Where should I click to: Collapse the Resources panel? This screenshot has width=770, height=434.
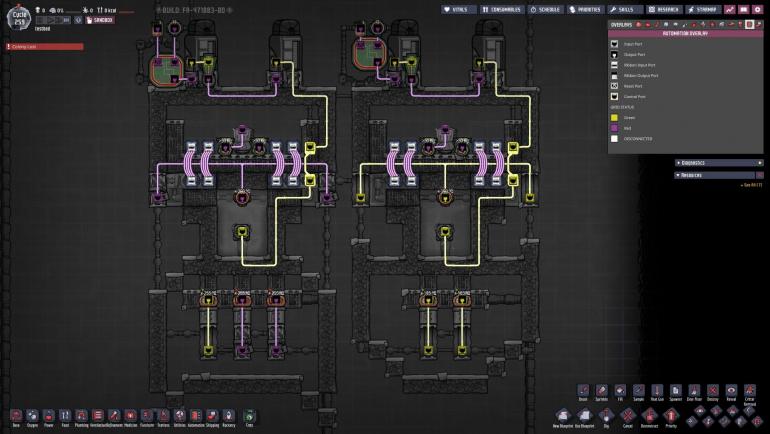(715, 175)
